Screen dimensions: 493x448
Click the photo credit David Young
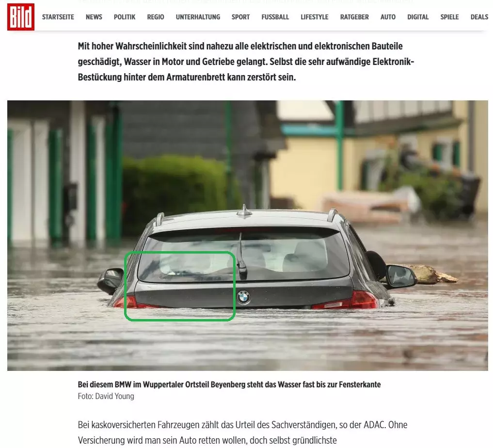tap(106, 396)
